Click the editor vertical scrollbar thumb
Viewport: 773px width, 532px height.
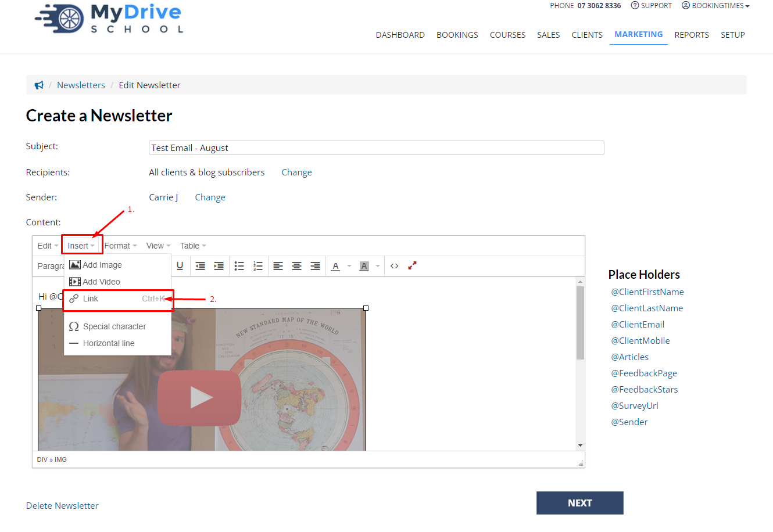click(x=580, y=323)
